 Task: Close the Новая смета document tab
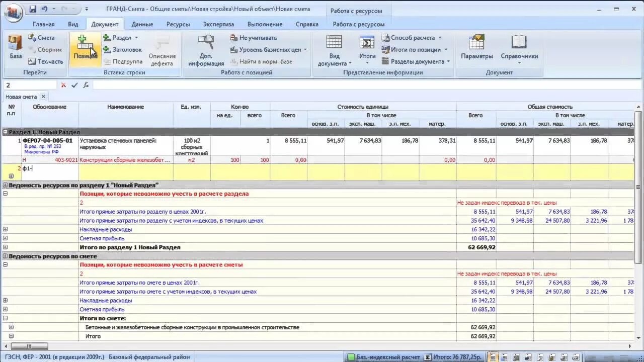[43, 97]
